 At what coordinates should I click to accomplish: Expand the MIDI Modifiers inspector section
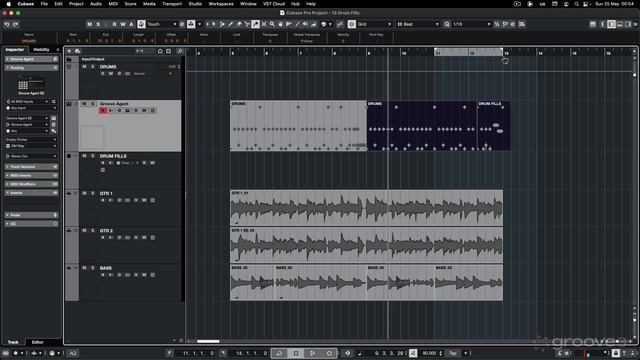coord(31,184)
